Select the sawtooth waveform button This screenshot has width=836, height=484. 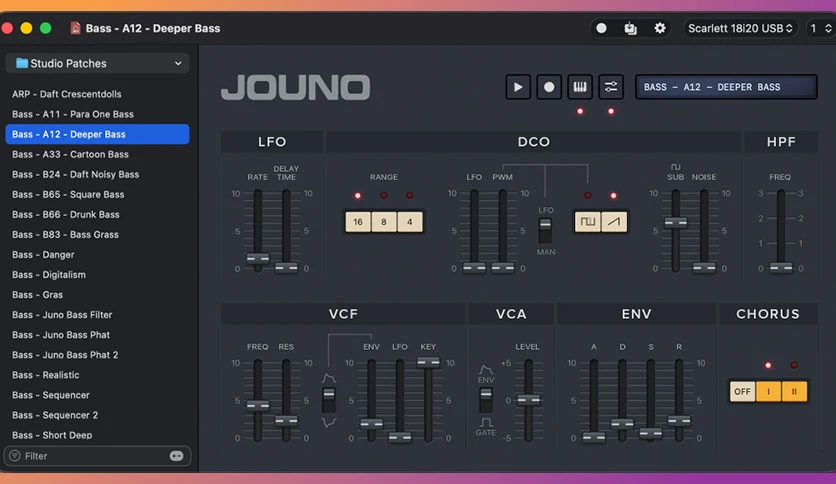(x=614, y=222)
